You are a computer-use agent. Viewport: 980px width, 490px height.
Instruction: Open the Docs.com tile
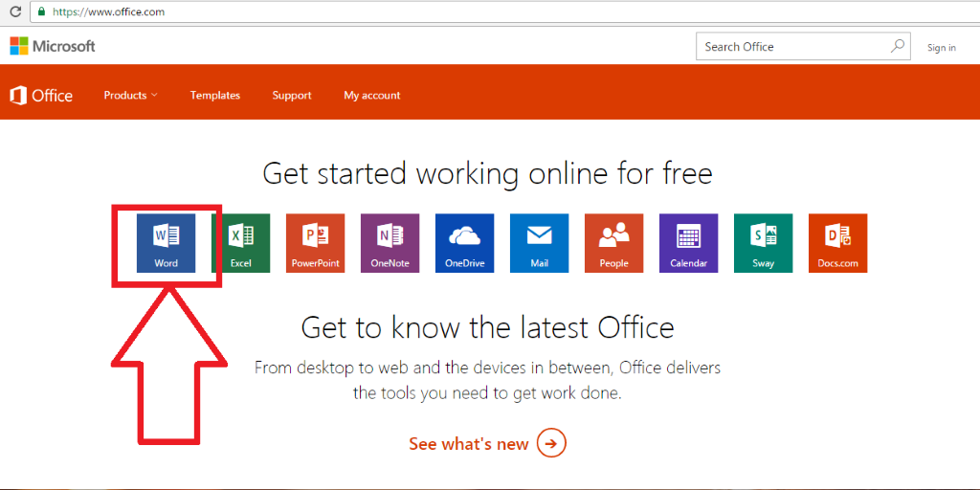coord(838,243)
